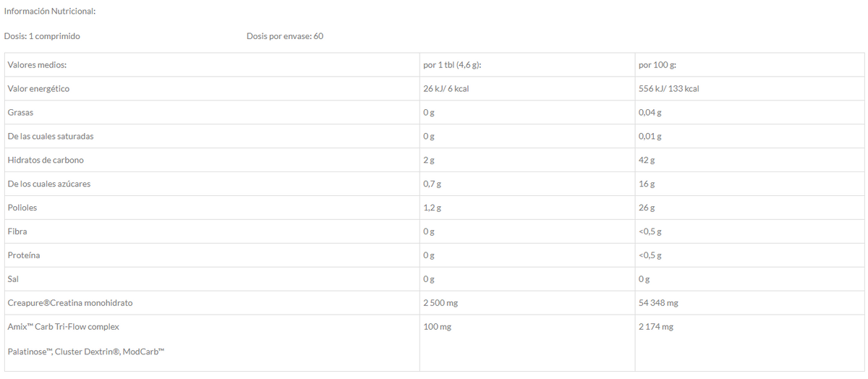The width and height of the screenshot is (868, 379).
Task: Select the "Grasas" row label
Action: coord(20,113)
